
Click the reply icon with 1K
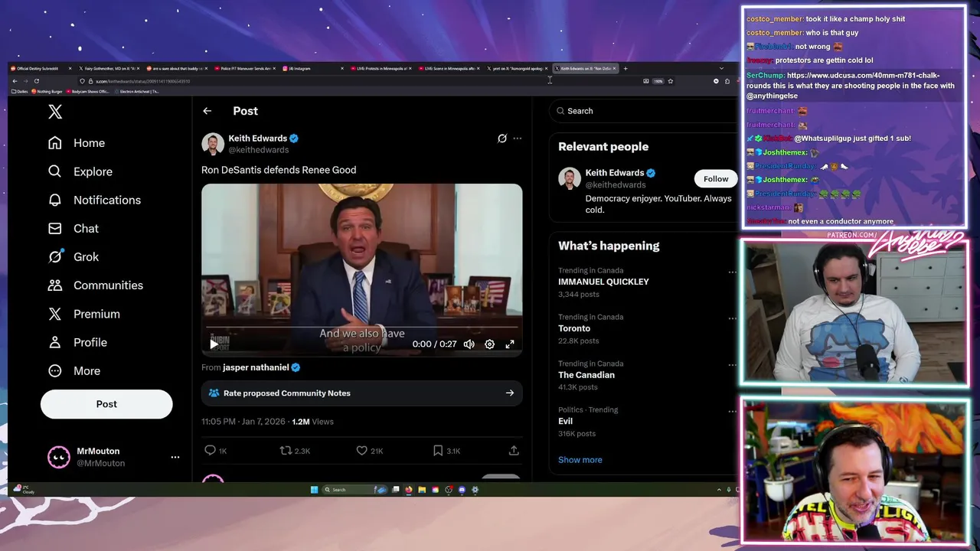pos(210,451)
